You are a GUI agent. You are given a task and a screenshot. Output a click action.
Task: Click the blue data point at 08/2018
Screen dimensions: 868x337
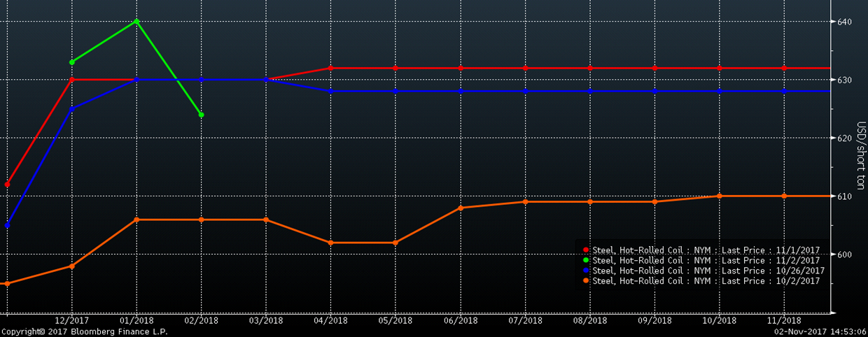tap(590, 91)
